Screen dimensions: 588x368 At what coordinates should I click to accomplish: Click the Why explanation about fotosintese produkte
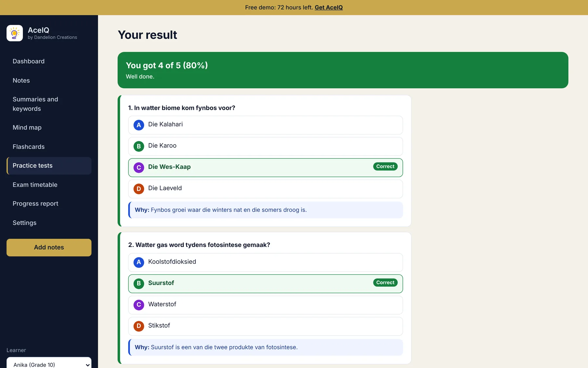point(266,347)
